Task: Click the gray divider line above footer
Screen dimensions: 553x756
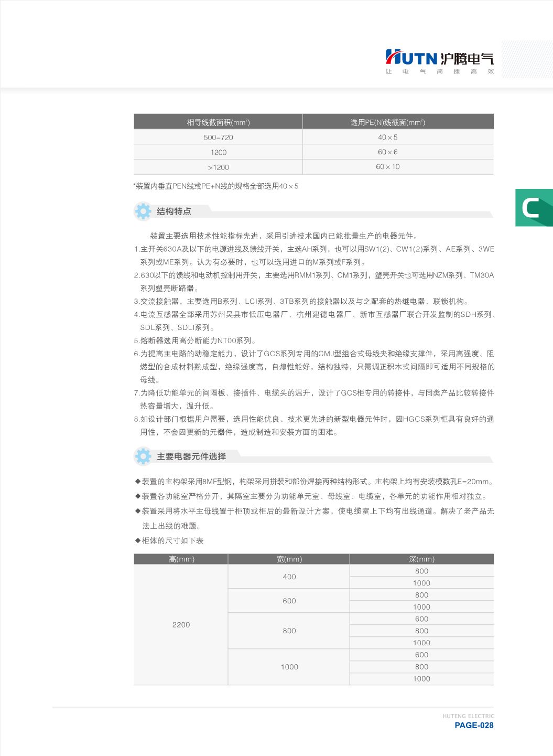Action: tap(273, 706)
